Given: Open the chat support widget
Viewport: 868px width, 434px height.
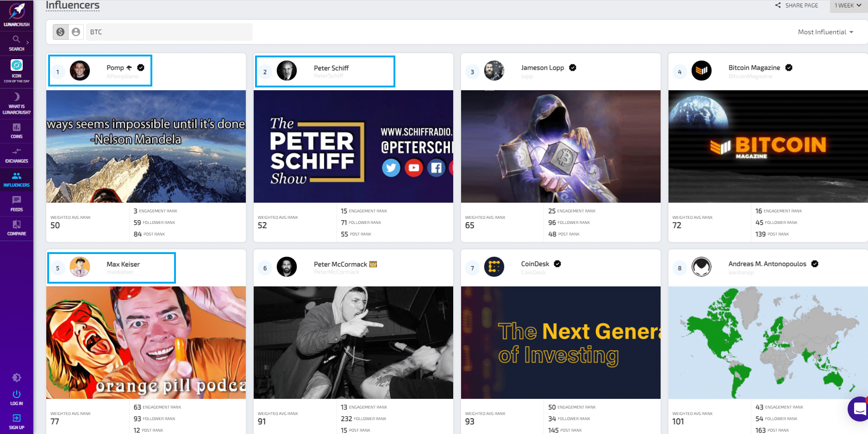Looking at the screenshot, I should coord(859,409).
